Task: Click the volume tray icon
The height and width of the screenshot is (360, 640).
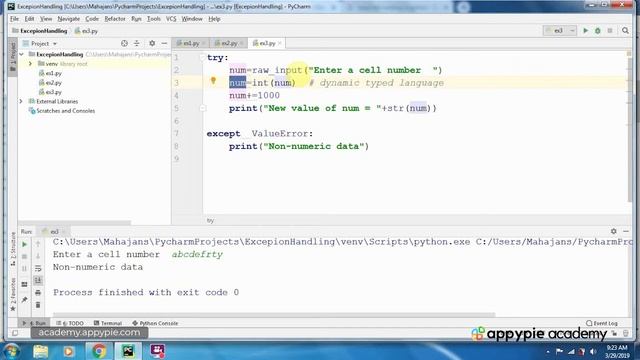Action: (593, 351)
